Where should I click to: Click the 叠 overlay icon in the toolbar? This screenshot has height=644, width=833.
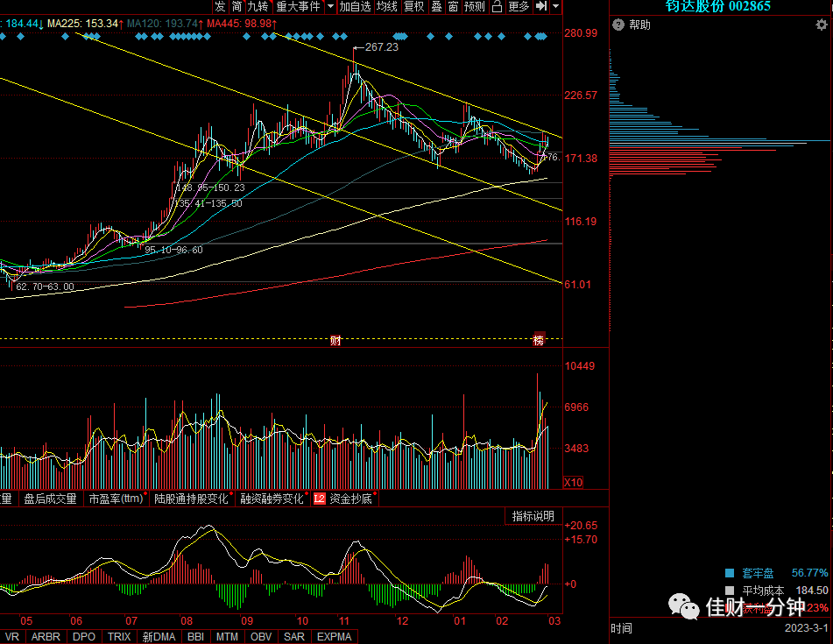tap(436, 6)
